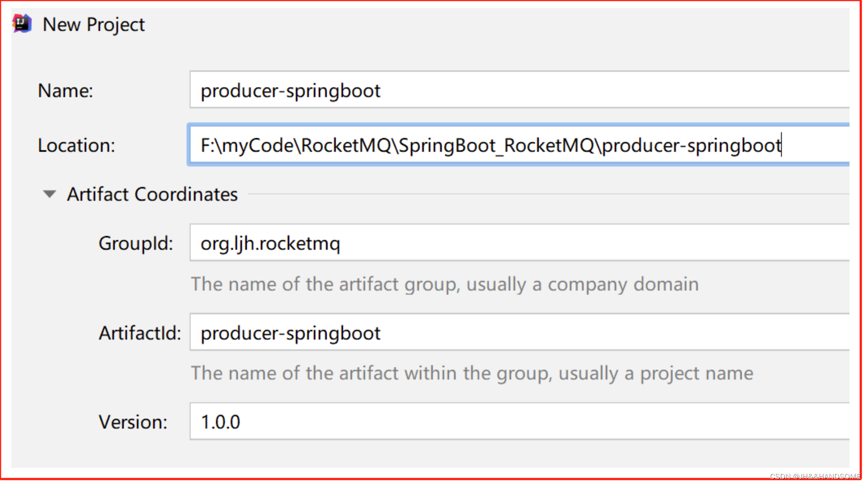Image resolution: width=868 pixels, height=484 pixels.
Task: Click the Artifact Coordinates heading text
Action: pos(152,195)
